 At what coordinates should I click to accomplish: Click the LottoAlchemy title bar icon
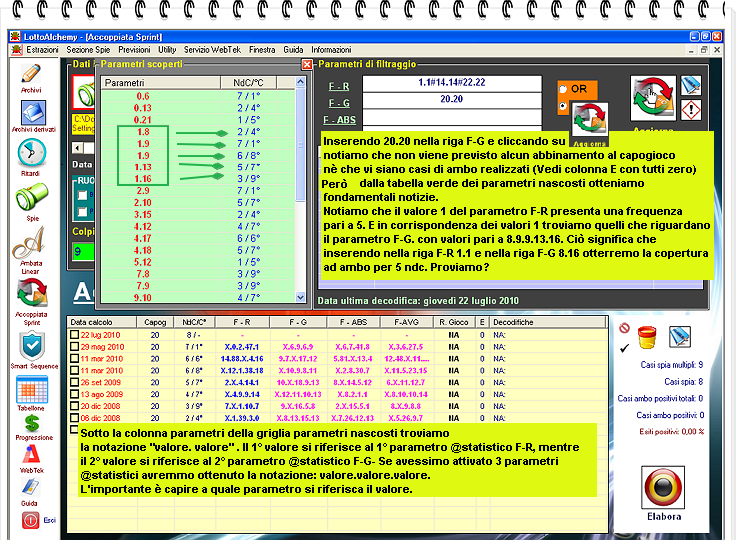[15, 37]
